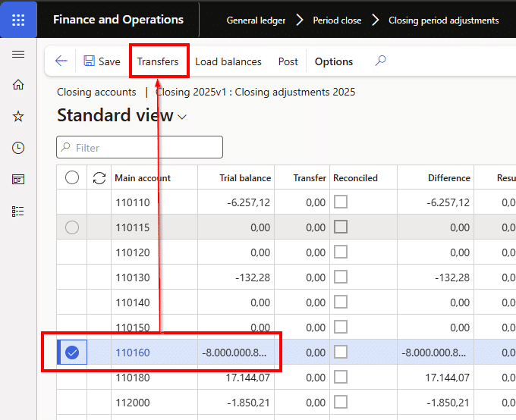Click into the grid Filter field
This screenshot has width=516, height=420.
click(x=140, y=147)
